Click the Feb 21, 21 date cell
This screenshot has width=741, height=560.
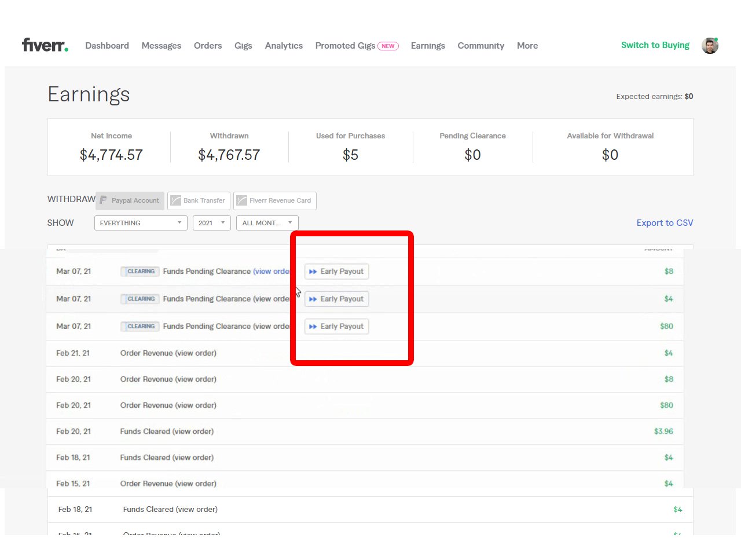(x=74, y=353)
